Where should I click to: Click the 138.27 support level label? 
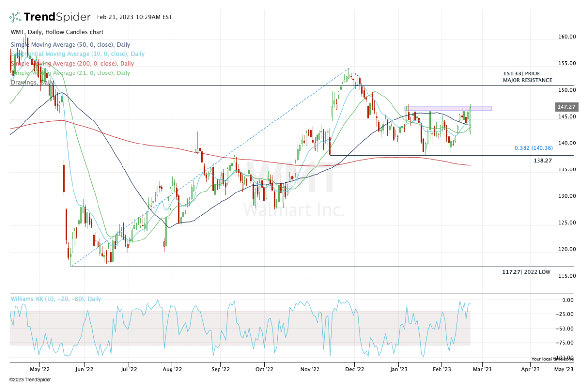tap(543, 160)
